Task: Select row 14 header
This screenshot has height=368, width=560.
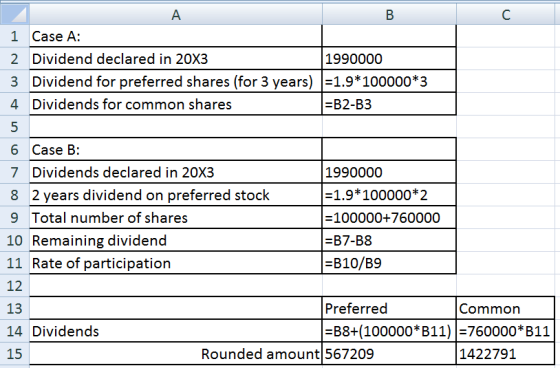Action: point(15,331)
